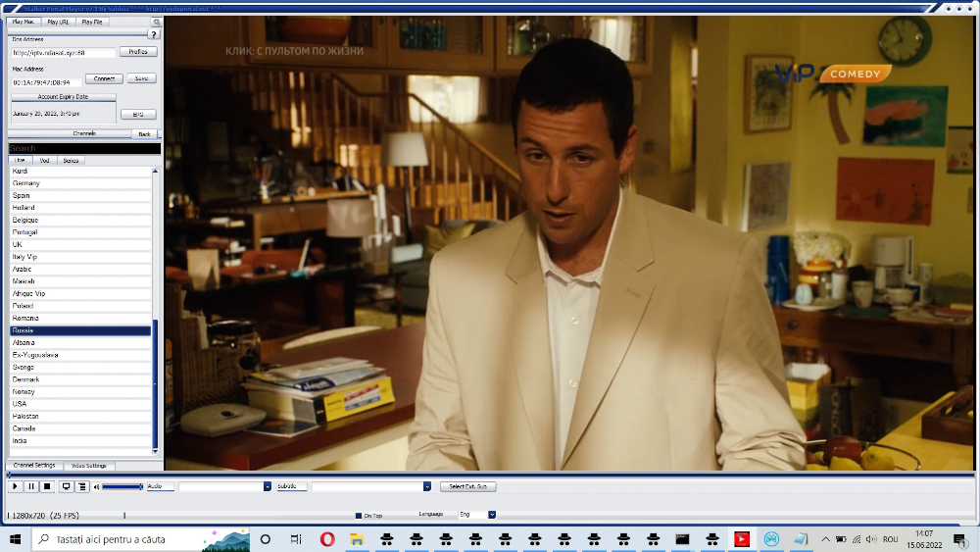Select Holland in channel list
980x552 pixels.
click(x=80, y=208)
